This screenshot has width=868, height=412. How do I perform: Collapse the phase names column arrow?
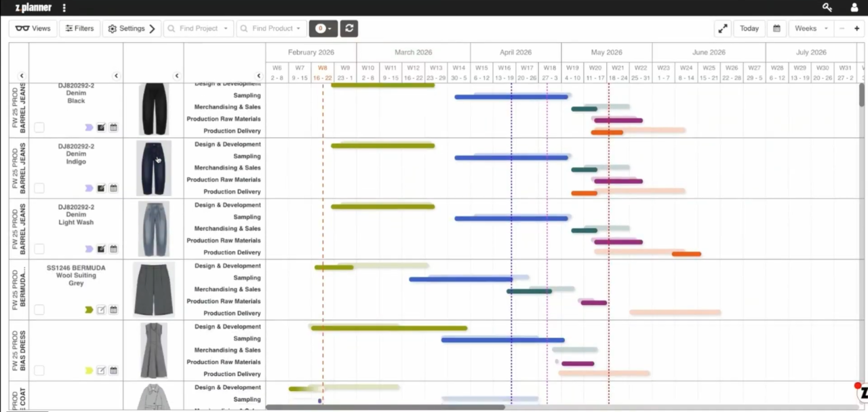pos(258,76)
